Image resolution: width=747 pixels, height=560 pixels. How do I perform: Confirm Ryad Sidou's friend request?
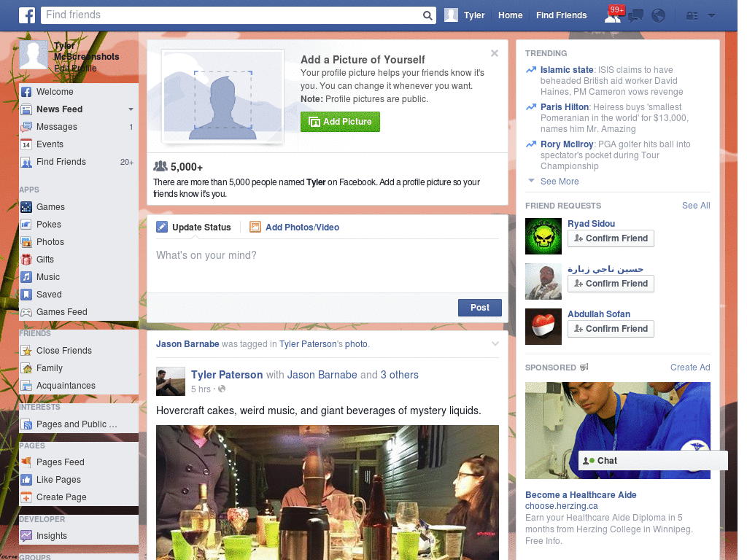(x=611, y=238)
